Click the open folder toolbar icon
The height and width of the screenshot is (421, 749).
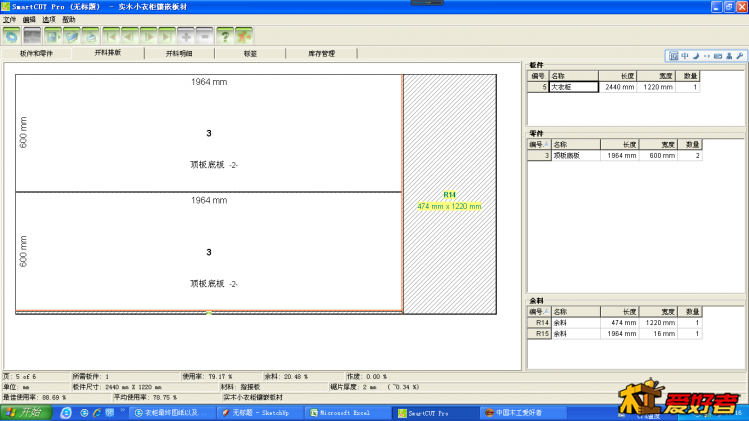coord(72,36)
